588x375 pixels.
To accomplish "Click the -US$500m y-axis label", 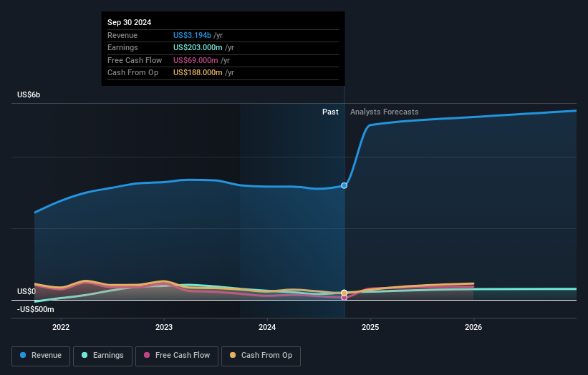I will click(x=36, y=309).
